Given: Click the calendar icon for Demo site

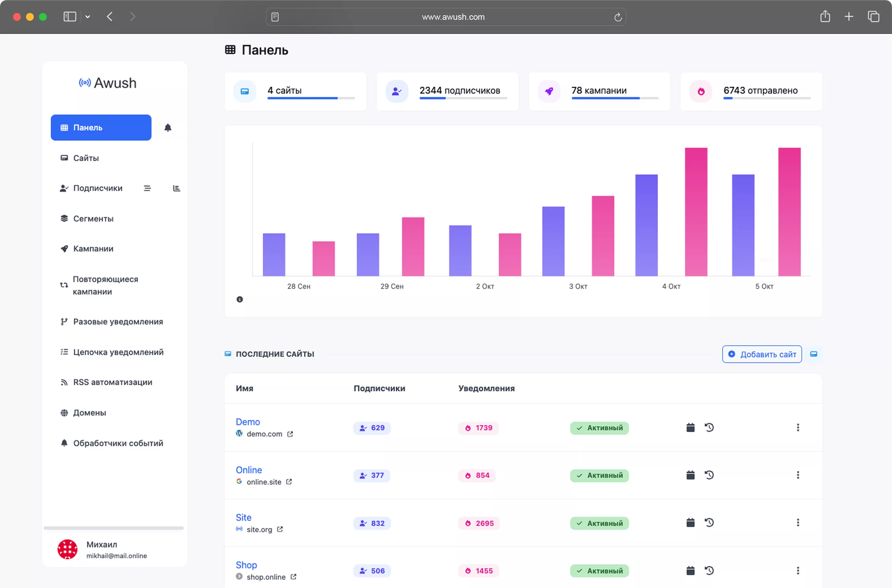Looking at the screenshot, I should (x=690, y=428).
